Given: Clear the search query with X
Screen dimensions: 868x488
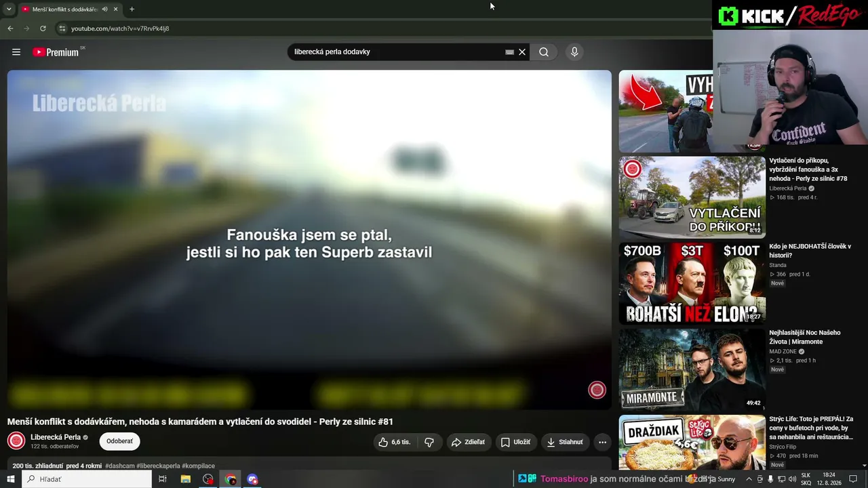Looking at the screenshot, I should (522, 52).
